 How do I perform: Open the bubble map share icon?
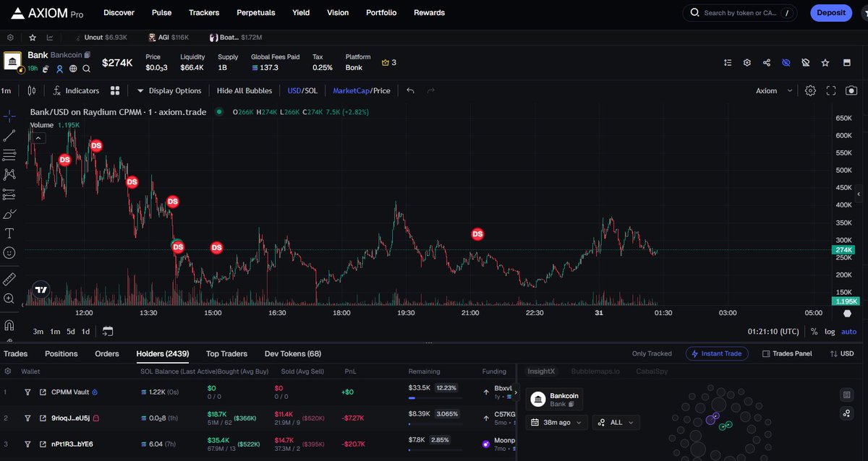coord(846,413)
